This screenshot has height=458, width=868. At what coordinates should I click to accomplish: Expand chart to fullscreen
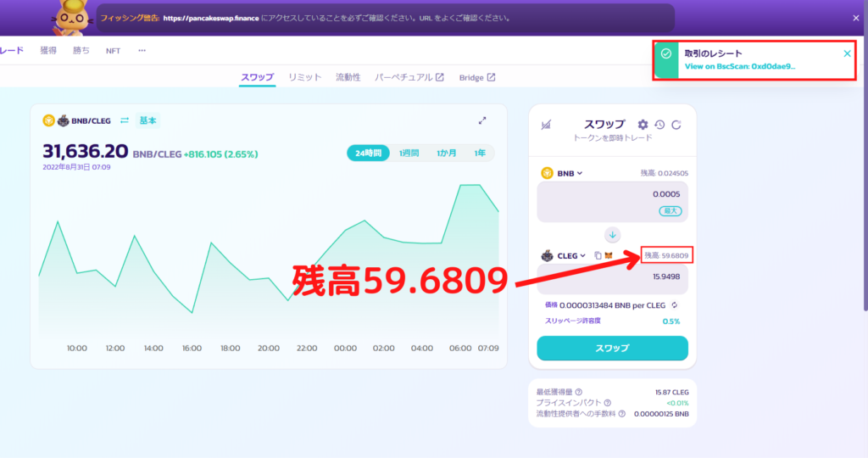pyautogui.click(x=482, y=120)
